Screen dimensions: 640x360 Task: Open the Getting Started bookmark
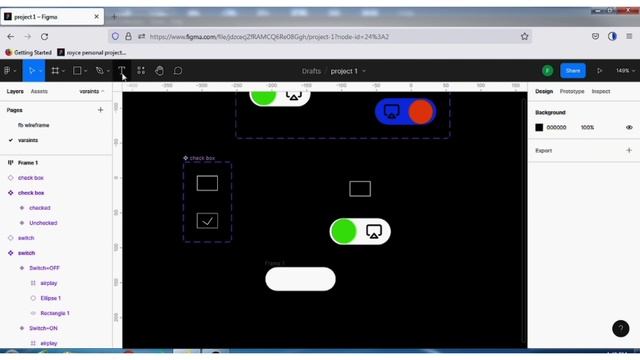[28, 53]
